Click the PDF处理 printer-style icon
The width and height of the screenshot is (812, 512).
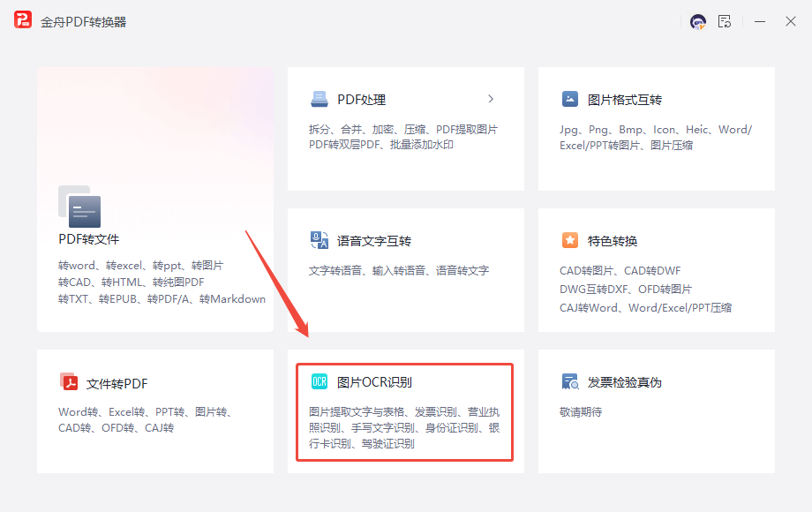tap(319, 100)
